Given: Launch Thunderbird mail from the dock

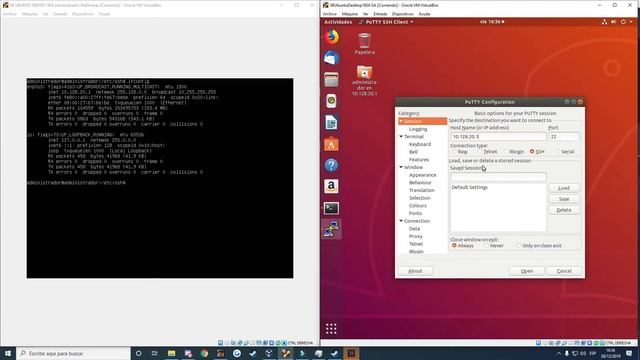Looking at the screenshot, I should (331, 58).
